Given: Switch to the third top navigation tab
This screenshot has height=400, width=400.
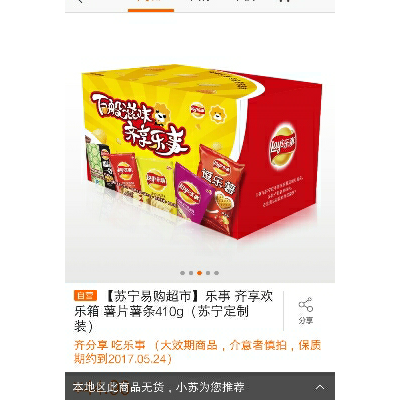Looking at the screenshot, I should [245, 2].
